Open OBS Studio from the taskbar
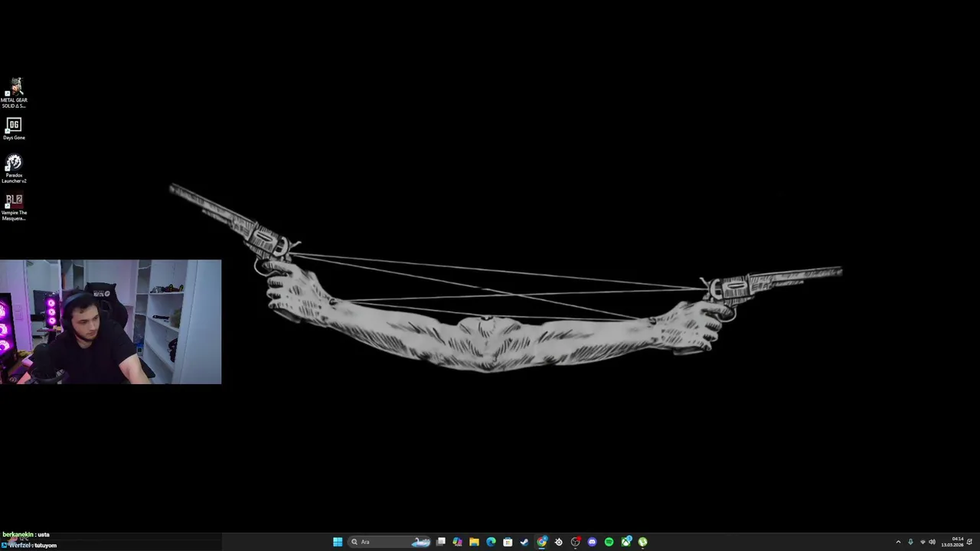980x551 pixels. [576, 542]
